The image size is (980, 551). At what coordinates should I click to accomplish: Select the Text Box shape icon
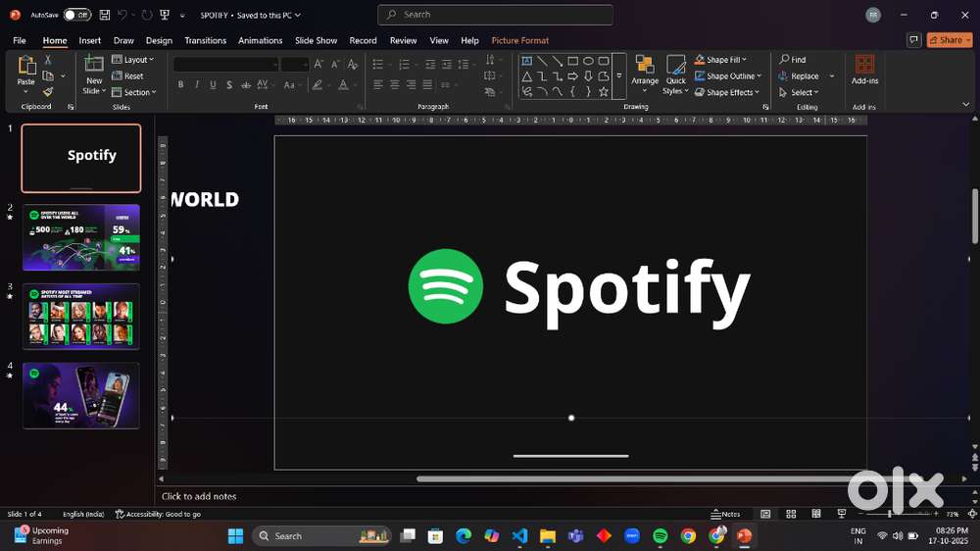(527, 61)
